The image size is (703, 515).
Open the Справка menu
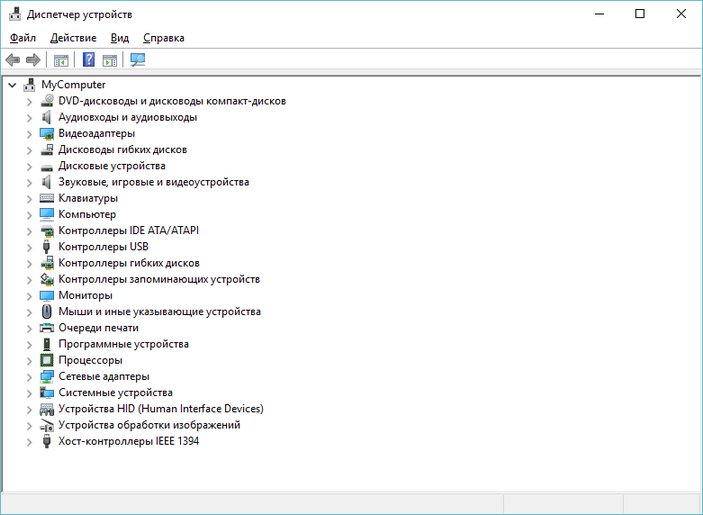pyautogui.click(x=164, y=38)
